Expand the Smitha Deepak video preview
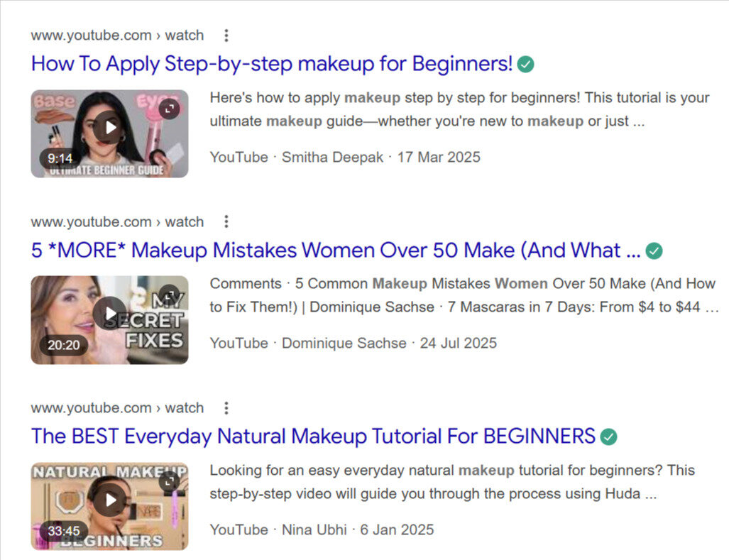The image size is (729, 560). click(169, 109)
